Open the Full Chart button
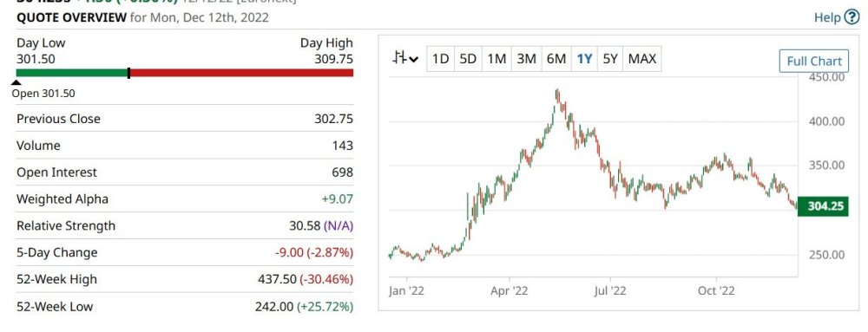The image size is (868, 332). click(814, 61)
